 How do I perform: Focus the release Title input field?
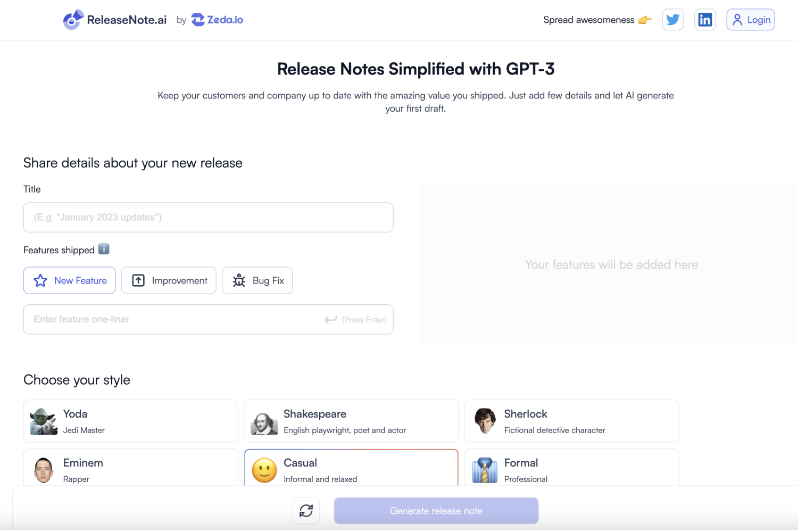pyautogui.click(x=209, y=217)
